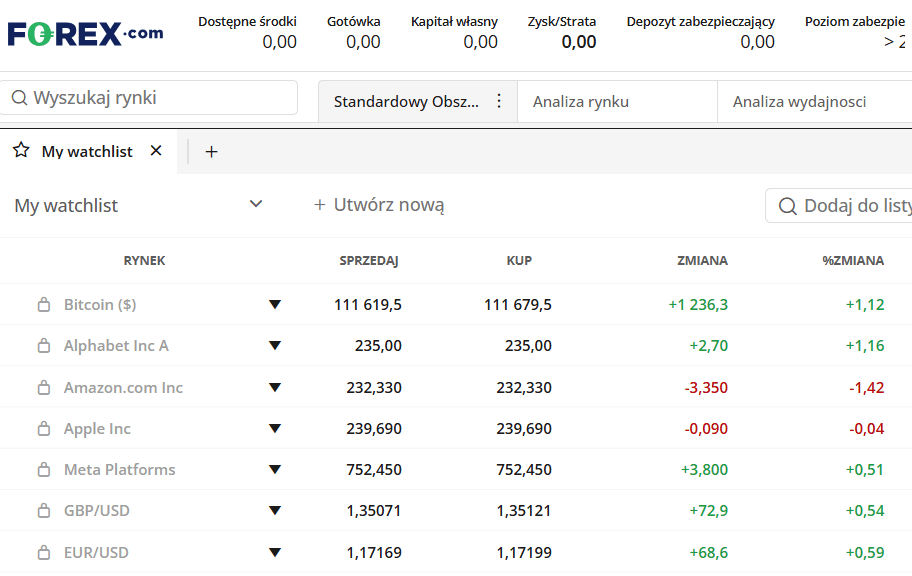
Task: Click the lock icon next to EUR/USD
Action: click(x=44, y=552)
